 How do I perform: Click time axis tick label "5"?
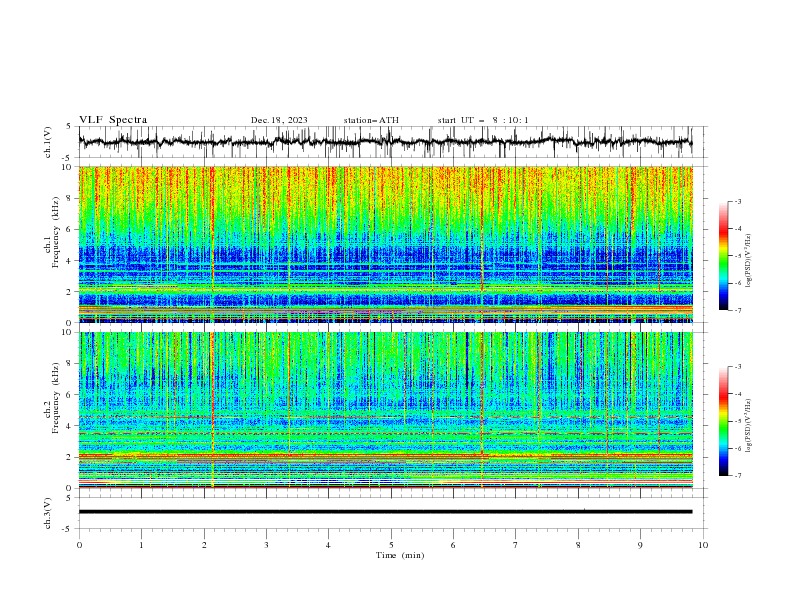click(391, 545)
